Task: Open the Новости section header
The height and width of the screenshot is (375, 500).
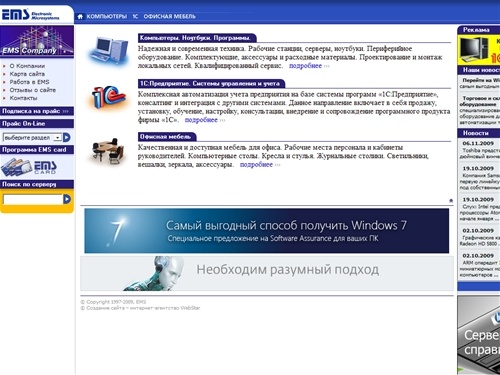Action: [479, 133]
